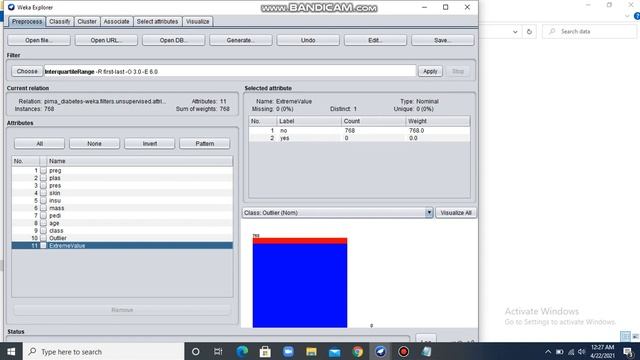The image size is (640, 360).
Task: Click the network tray icon
Action: (571, 352)
